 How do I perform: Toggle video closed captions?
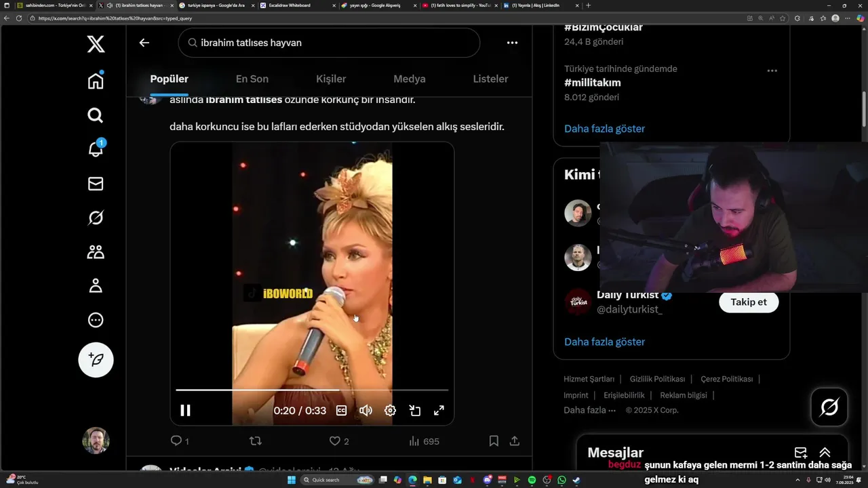342,410
